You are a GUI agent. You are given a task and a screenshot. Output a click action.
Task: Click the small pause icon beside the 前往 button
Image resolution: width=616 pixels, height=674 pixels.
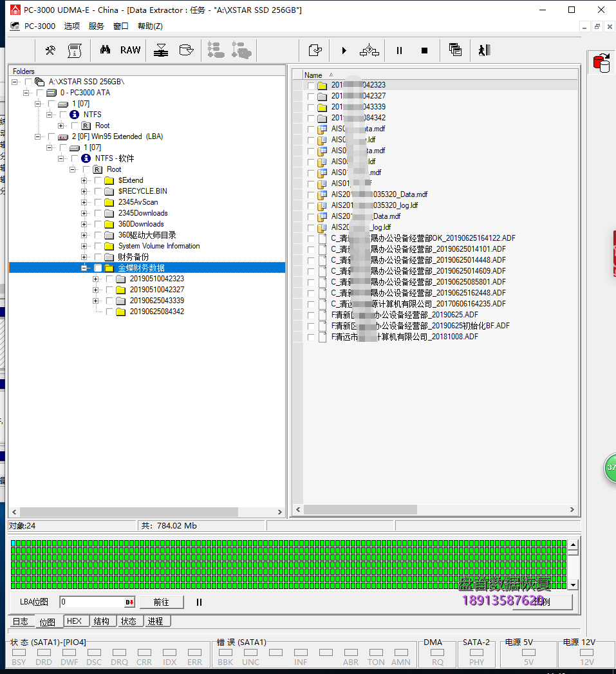pos(199,602)
